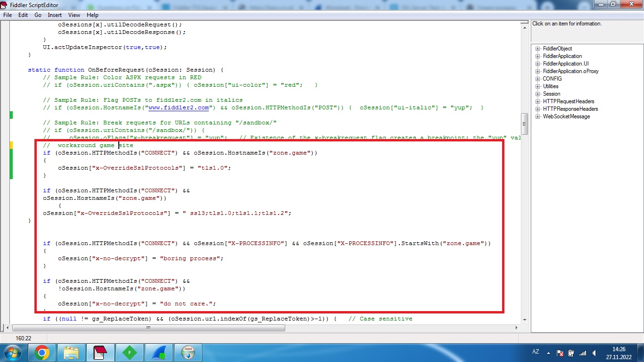The height and width of the screenshot is (362, 644).
Task: Click the AZ language indicator in tray
Action: point(536,352)
